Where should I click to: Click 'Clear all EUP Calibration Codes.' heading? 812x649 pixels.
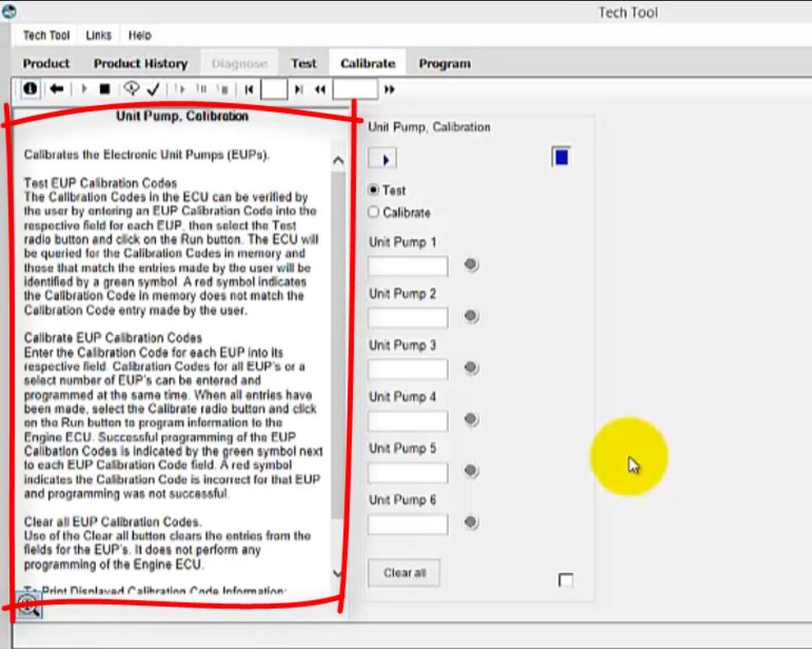coord(113,521)
